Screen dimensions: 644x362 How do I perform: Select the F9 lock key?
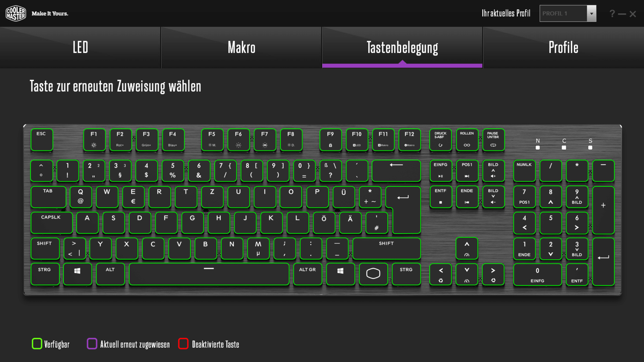point(331,140)
